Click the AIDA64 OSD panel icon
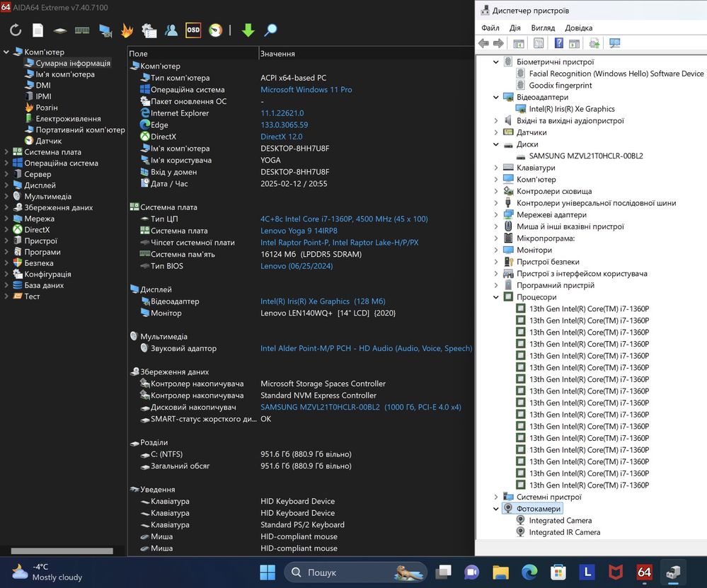This screenshot has height=588, width=707. click(x=193, y=30)
